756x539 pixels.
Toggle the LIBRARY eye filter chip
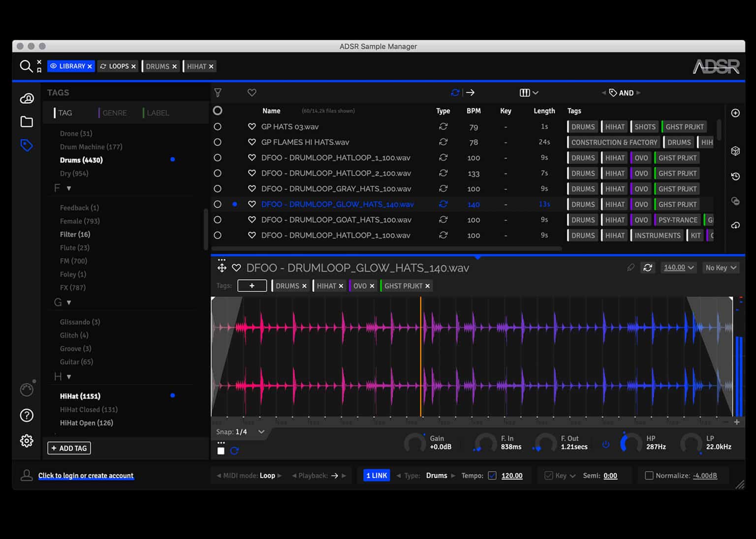coord(71,66)
